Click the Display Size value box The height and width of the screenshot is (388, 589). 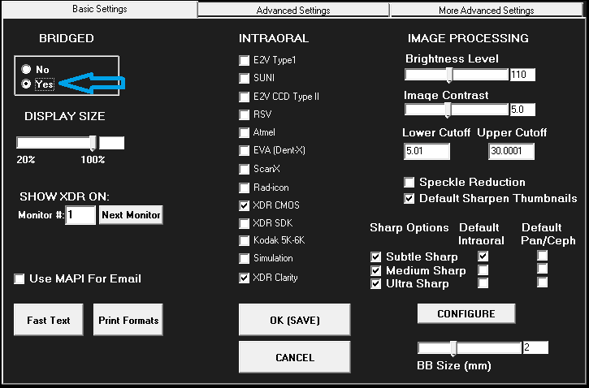(112, 143)
